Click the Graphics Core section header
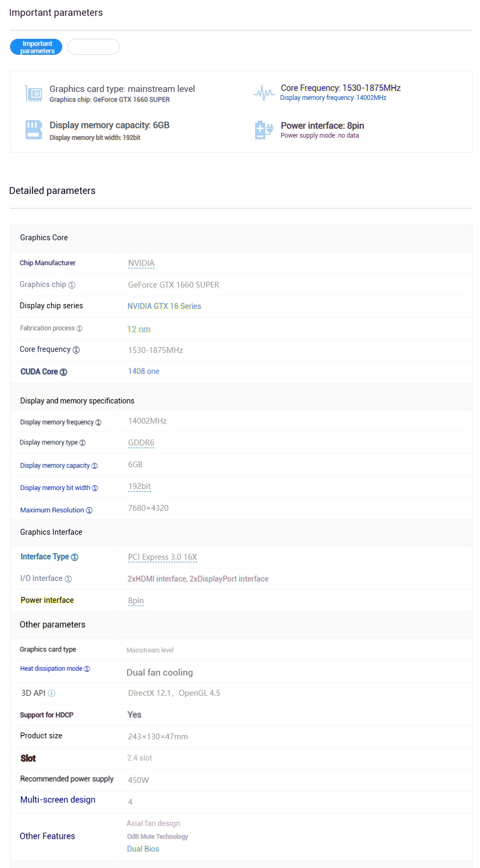The image size is (480, 868). [44, 238]
